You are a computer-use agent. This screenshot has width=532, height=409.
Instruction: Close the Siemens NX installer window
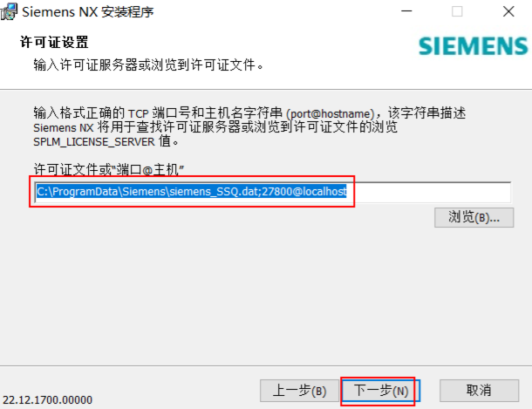point(508,11)
